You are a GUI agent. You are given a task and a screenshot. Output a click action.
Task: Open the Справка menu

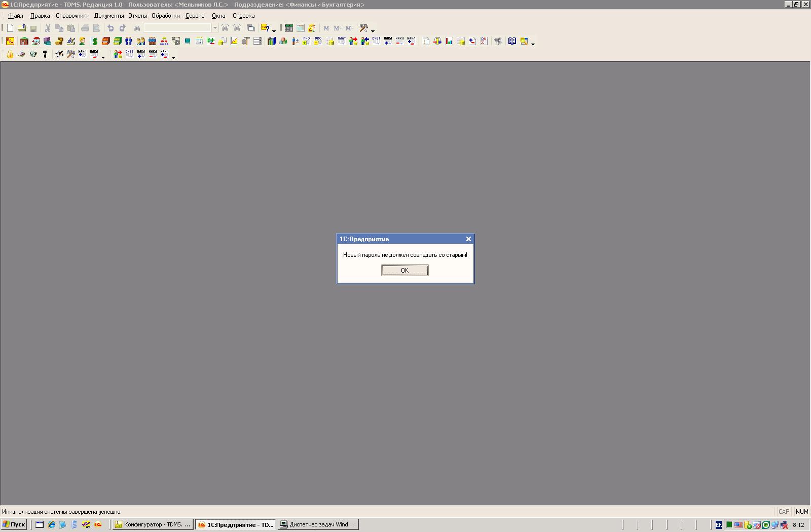[x=243, y=16]
